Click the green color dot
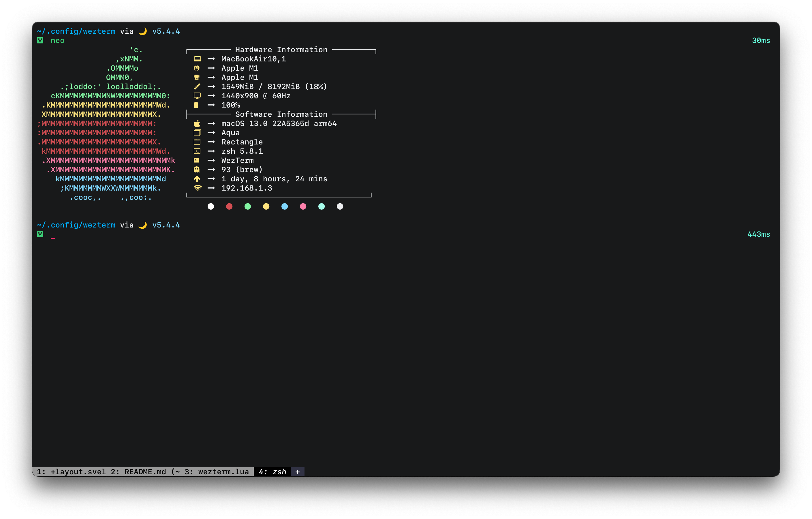 (248, 206)
